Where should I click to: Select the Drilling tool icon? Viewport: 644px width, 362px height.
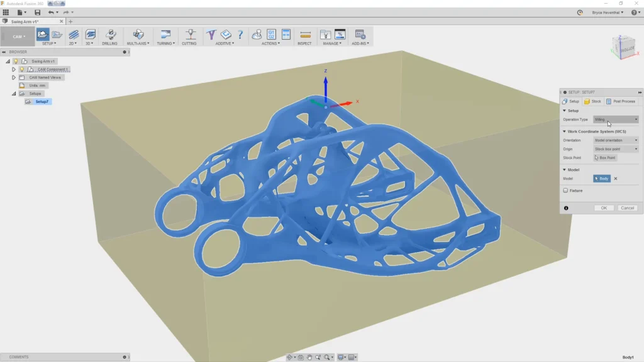tap(110, 33)
